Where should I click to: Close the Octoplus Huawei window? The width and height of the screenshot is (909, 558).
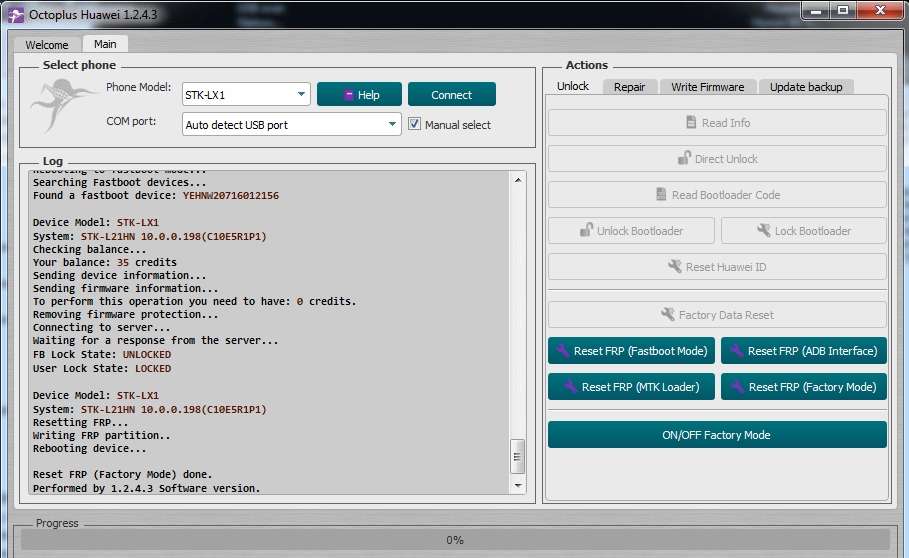880,11
